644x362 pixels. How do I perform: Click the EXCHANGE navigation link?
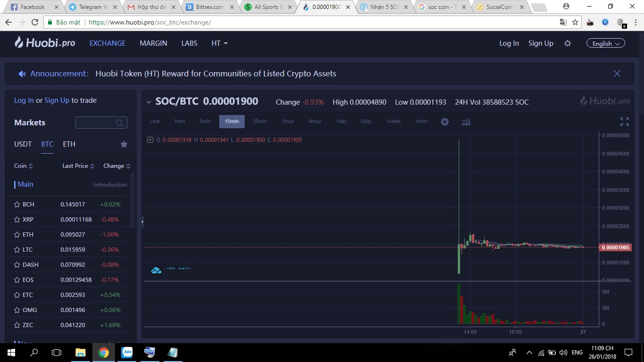(107, 43)
